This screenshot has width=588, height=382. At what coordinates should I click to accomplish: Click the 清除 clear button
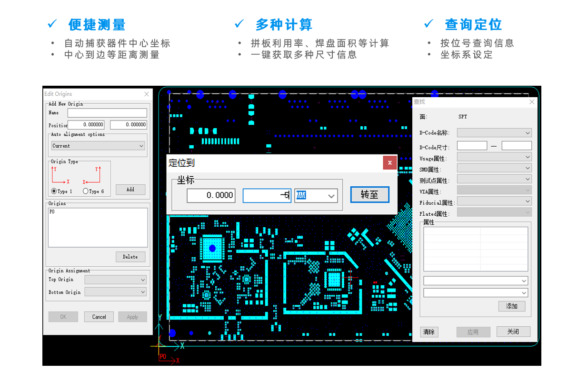(429, 332)
